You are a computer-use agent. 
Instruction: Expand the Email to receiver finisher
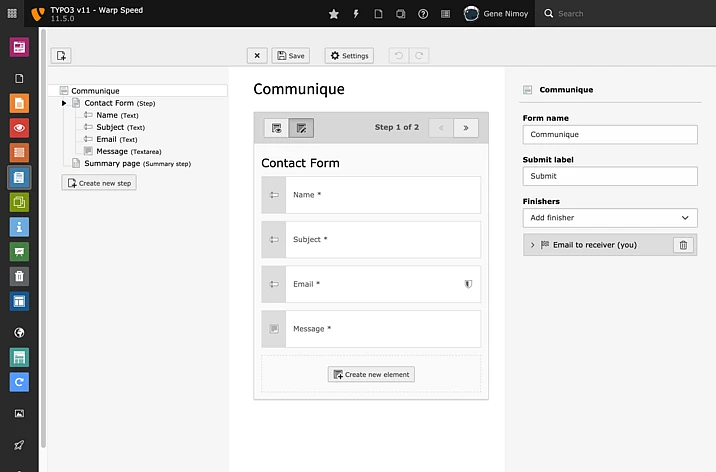pyautogui.click(x=532, y=245)
